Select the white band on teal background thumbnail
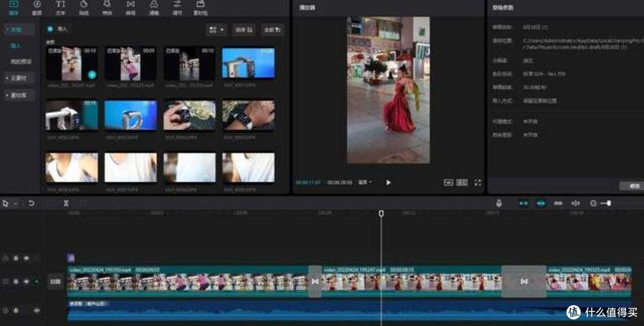 72,116
